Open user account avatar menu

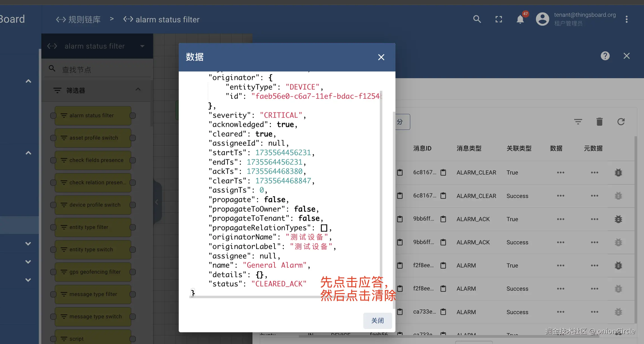(542, 19)
